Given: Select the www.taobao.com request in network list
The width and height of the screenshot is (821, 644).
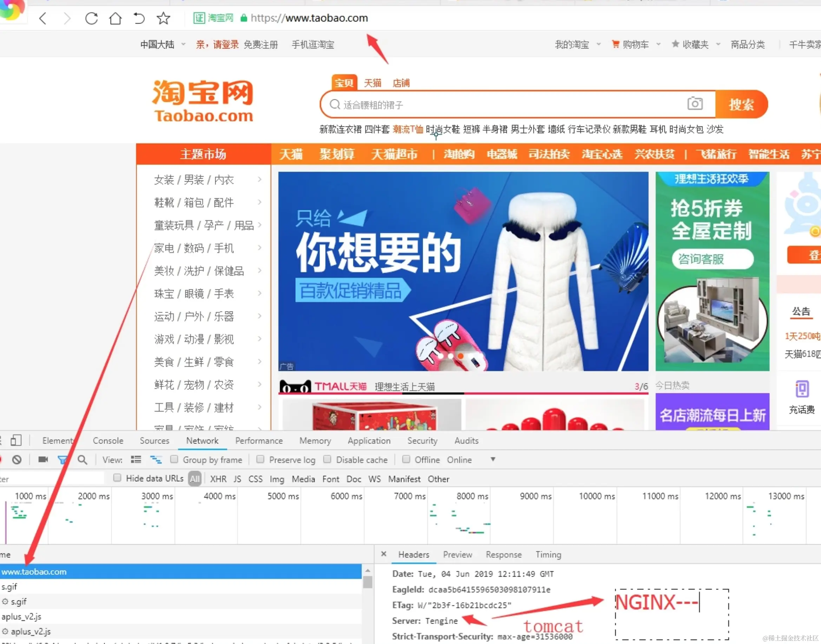Looking at the screenshot, I should (34, 572).
